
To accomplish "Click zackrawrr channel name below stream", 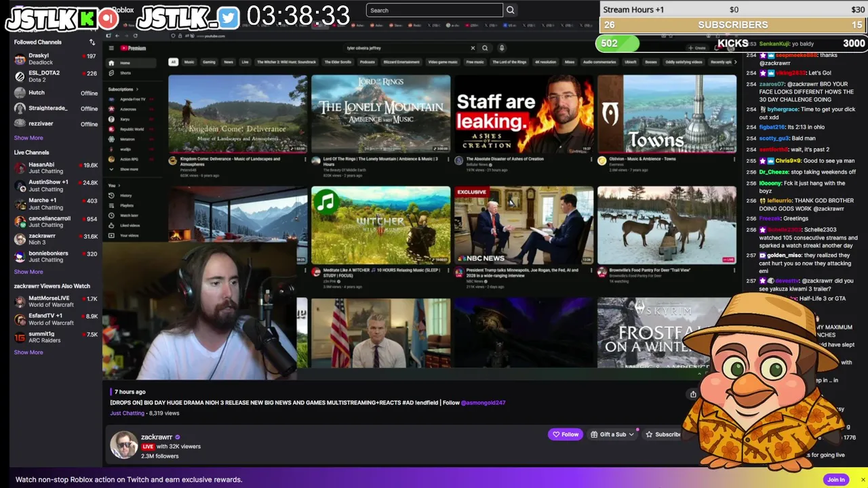I will point(157,437).
